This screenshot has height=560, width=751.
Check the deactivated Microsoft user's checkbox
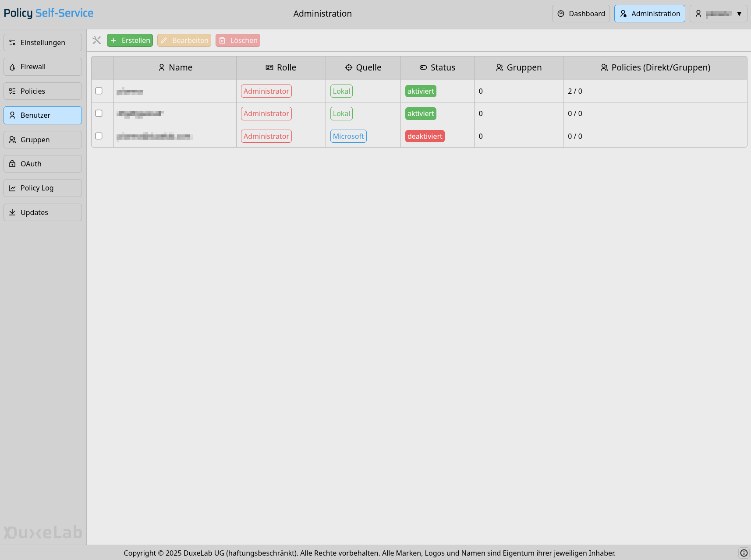(99, 136)
